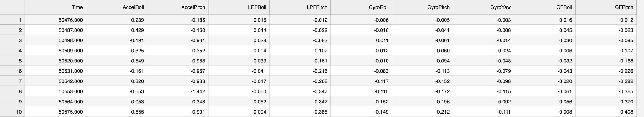The height and width of the screenshot is (117, 644).
Task: Click the GyroPitch column header
Action: [422, 7]
